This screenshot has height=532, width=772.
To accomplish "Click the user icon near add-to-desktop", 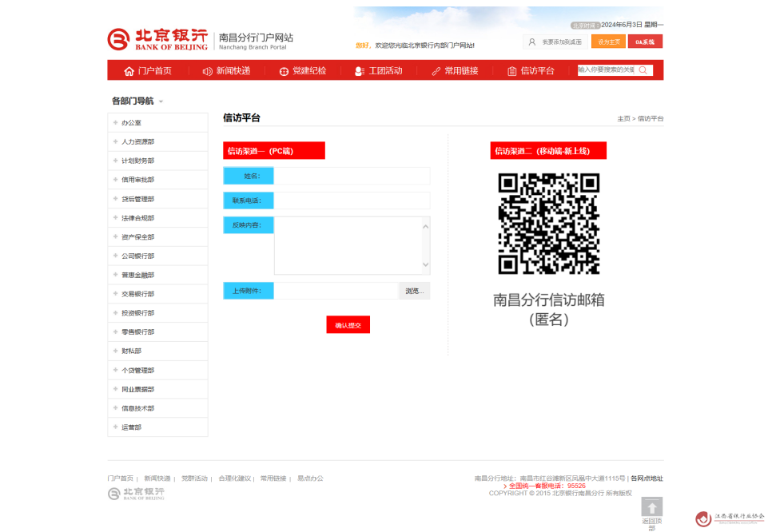I will pos(531,42).
